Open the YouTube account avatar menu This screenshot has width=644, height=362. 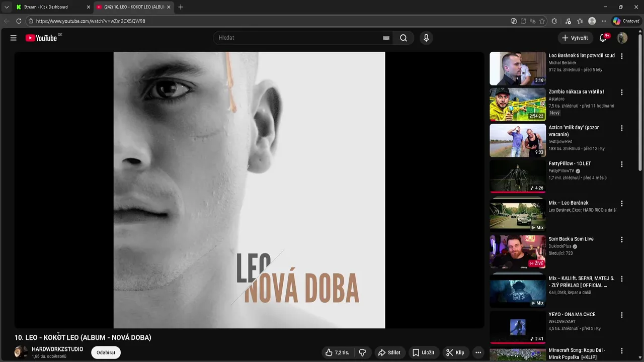tap(622, 38)
